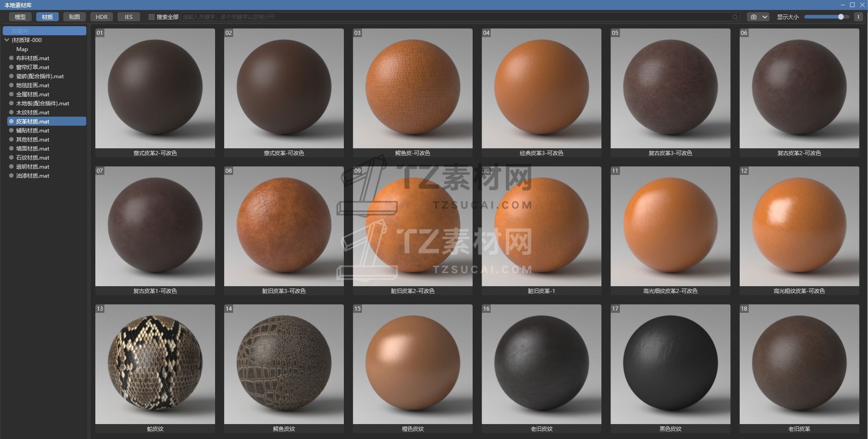Collapse the (材质球-000) tree node
The height and width of the screenshot is (439, 868).
pos(7,40)
